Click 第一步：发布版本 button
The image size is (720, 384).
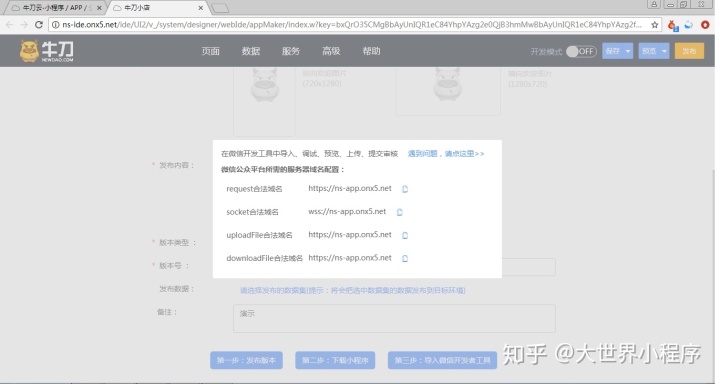tap(247, 360)
